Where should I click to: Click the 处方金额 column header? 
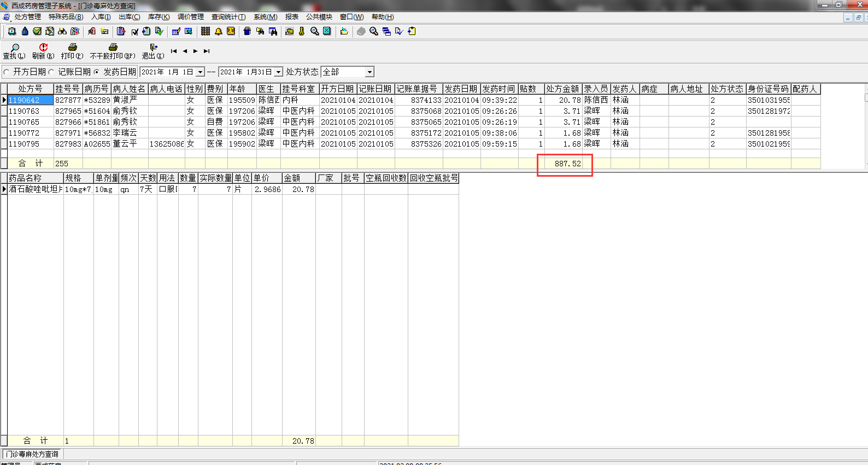coord(562,89)
